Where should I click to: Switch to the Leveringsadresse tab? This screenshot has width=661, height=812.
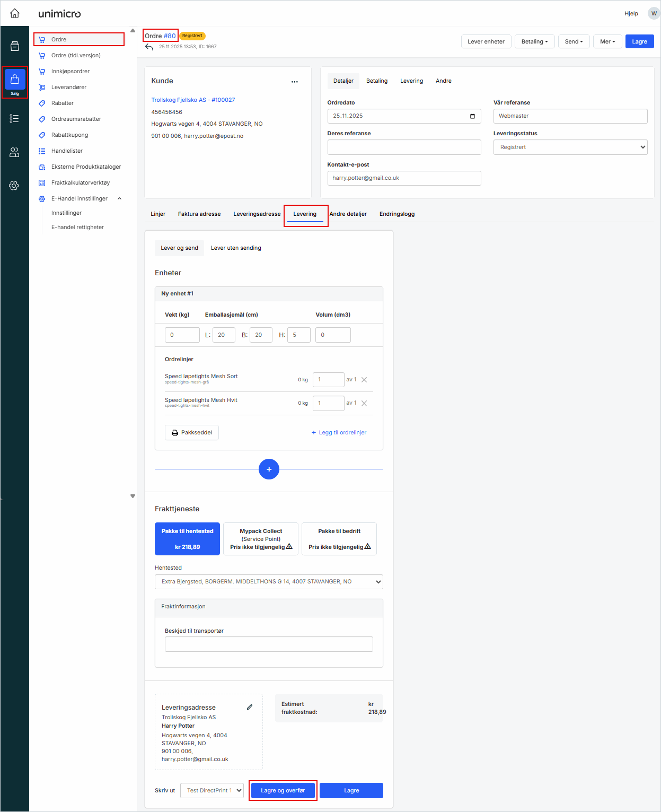click(257, 214)
